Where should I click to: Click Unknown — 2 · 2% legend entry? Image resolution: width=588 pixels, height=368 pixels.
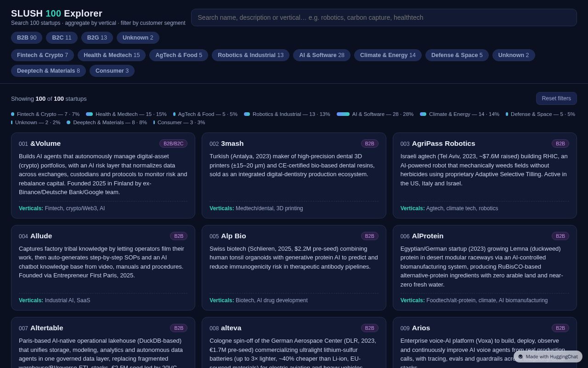coord(36,122)
